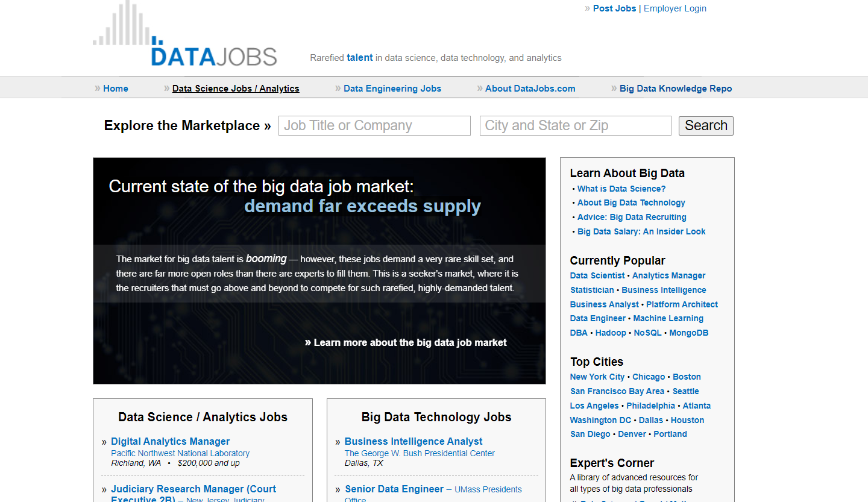Go to the Home menu item
Image resolution: width=868 pixels, height=502 pixels.
116,89
